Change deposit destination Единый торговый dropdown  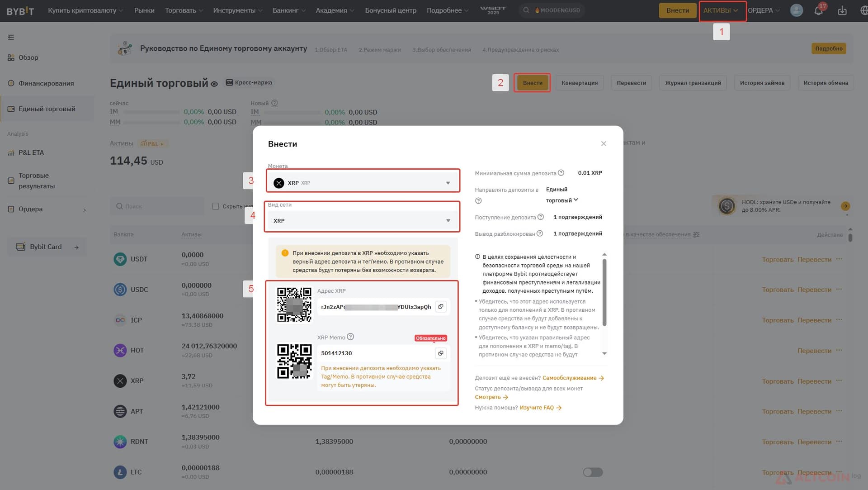click(x=562, y=195)
